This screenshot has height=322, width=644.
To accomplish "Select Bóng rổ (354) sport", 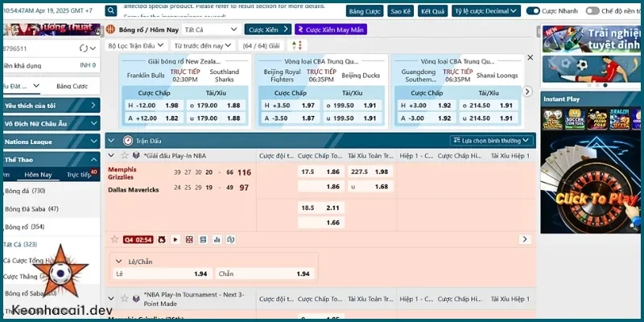I will (25, 227).
